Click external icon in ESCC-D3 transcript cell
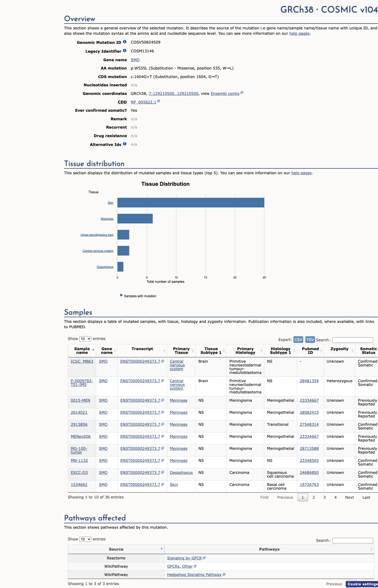 tap(163, 472)
